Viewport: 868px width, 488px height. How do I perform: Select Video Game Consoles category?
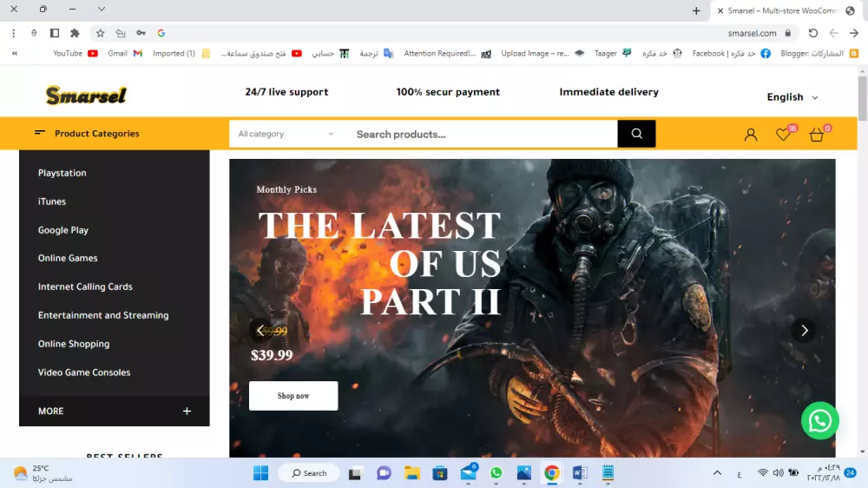coord(84,373)
